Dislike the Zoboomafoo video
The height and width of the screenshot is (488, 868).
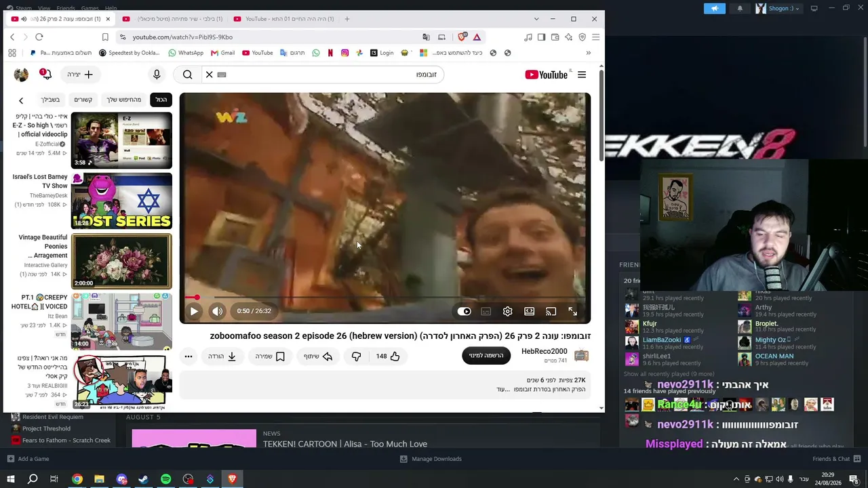[356, 357]
